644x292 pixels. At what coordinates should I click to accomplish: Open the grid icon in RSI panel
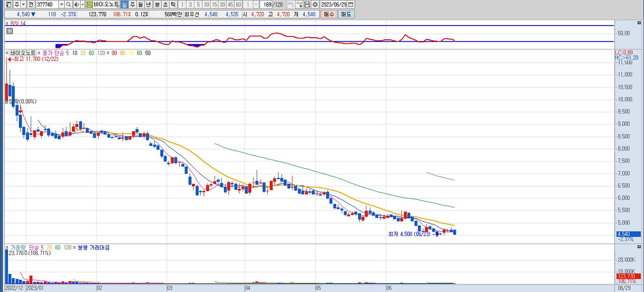coord(10,31)
